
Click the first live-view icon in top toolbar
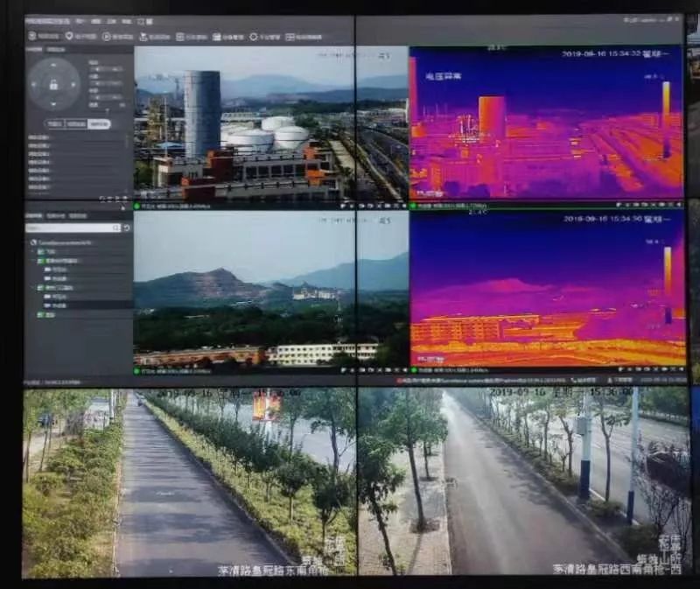click(32, 37)
